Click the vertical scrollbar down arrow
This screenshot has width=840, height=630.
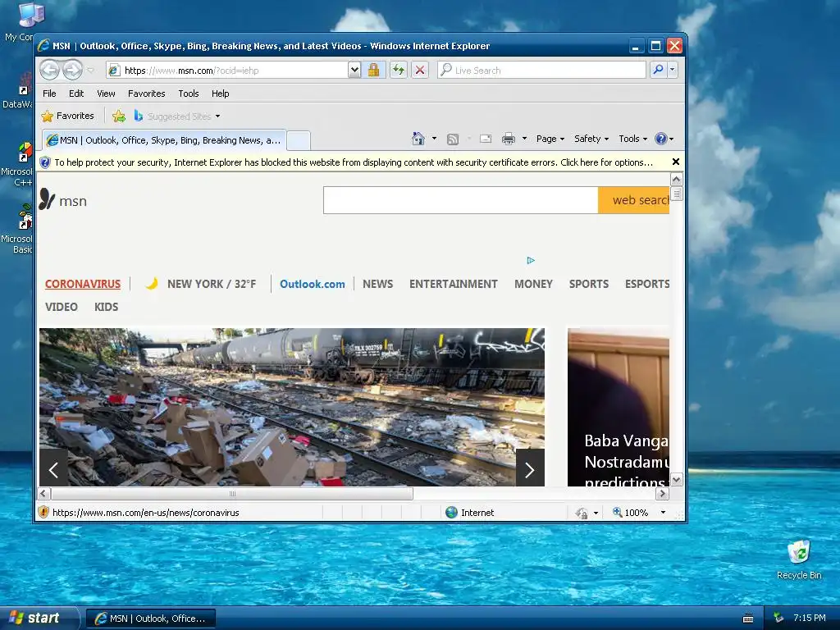point(677,480)
